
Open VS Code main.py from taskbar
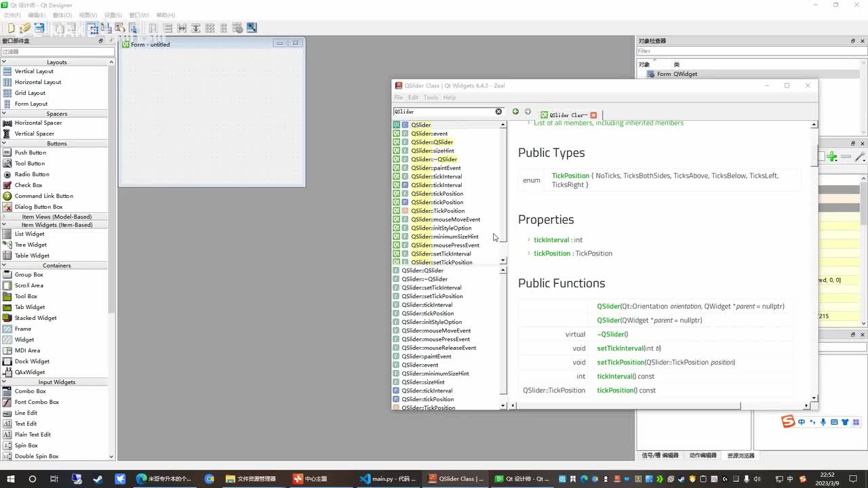pos(389,479)
